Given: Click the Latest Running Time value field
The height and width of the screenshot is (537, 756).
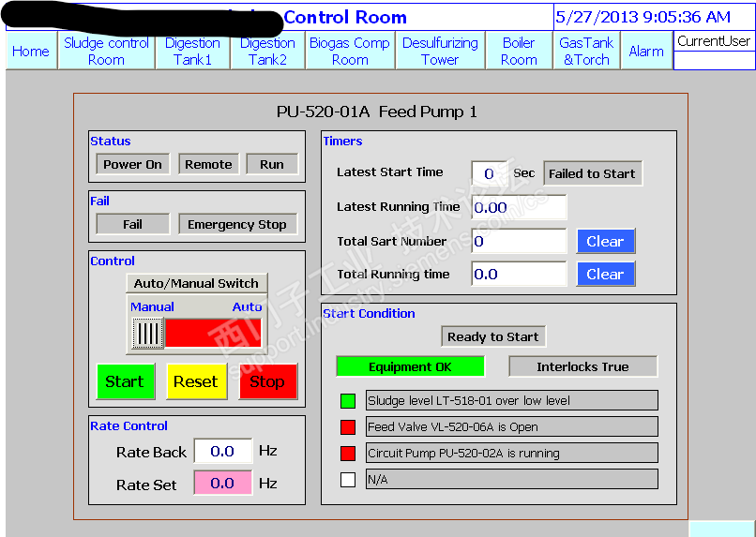Looking at the screenshot, I should pyautogui.click(x=519, y=207).
